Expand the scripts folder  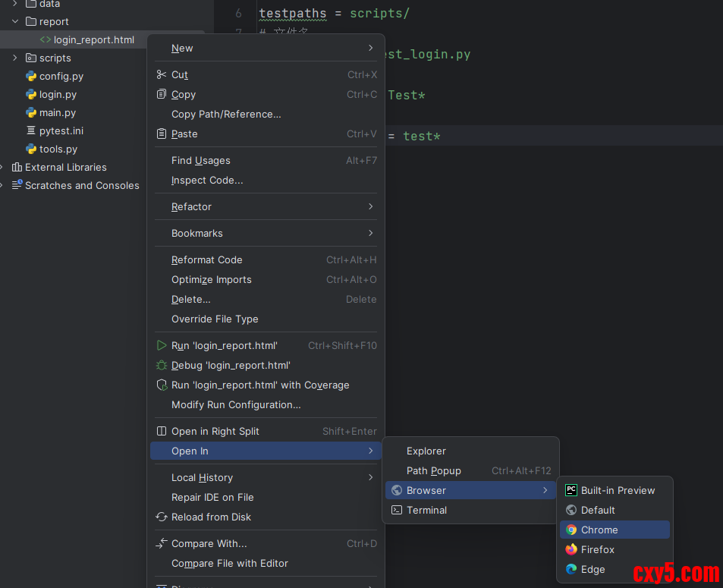click(14, 58)
